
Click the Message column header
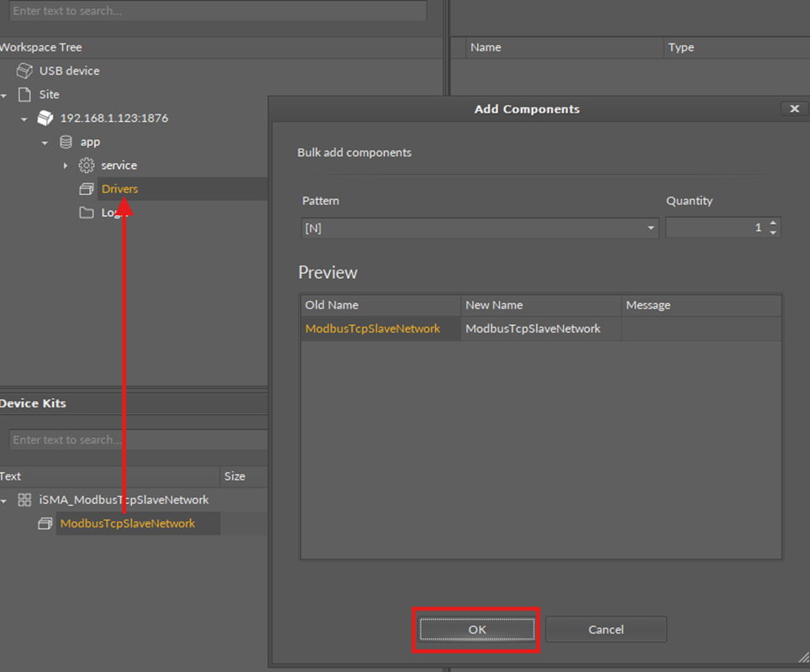click(x=701, y=305)
